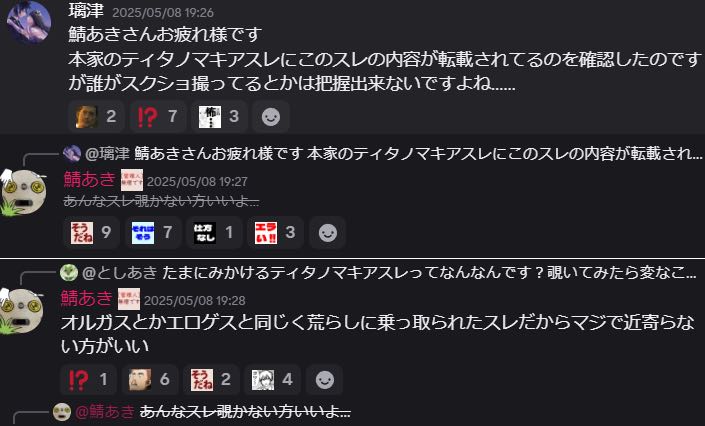Jump to the quoted @としあき reply preview
This screenshot has width=705, height=426.
point(378,273)
